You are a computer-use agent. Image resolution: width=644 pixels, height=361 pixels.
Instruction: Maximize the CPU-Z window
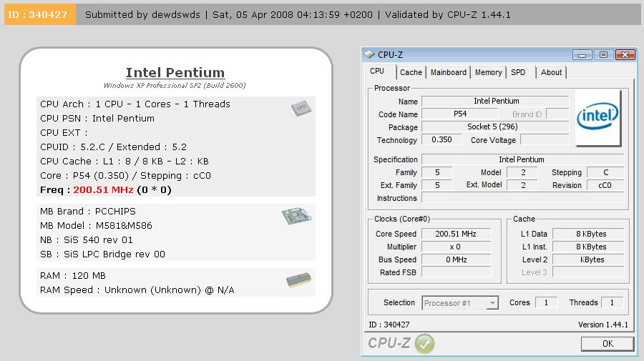tap(603, 55)
